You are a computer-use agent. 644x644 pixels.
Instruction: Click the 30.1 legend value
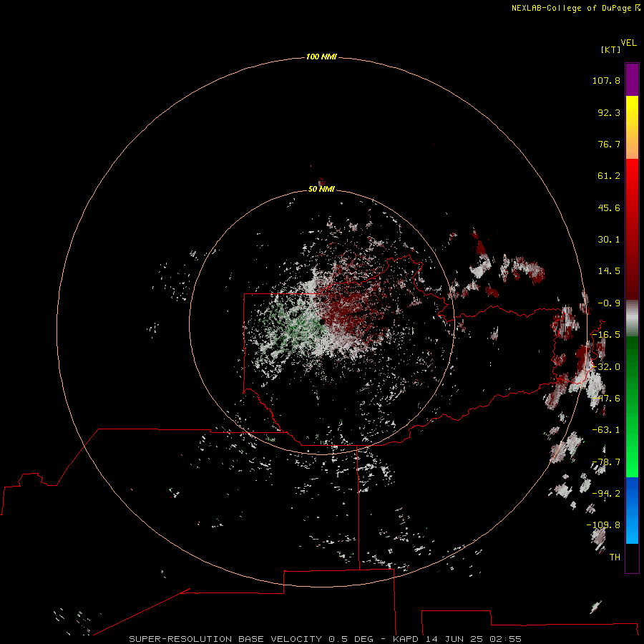pos(609,240)
